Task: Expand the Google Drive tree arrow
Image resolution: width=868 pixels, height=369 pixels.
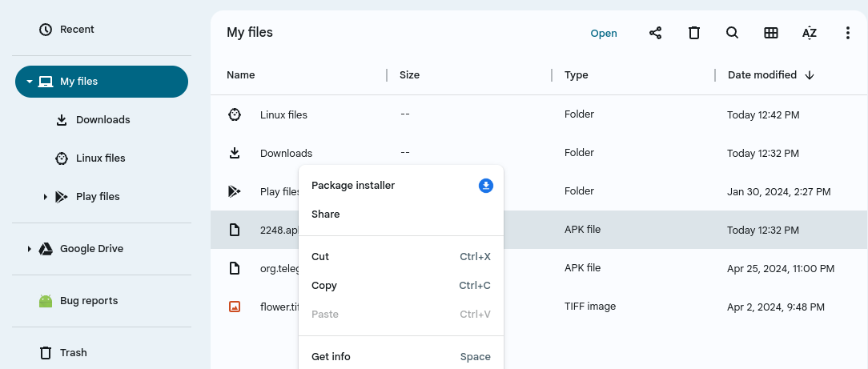Action: pos(30,249)
